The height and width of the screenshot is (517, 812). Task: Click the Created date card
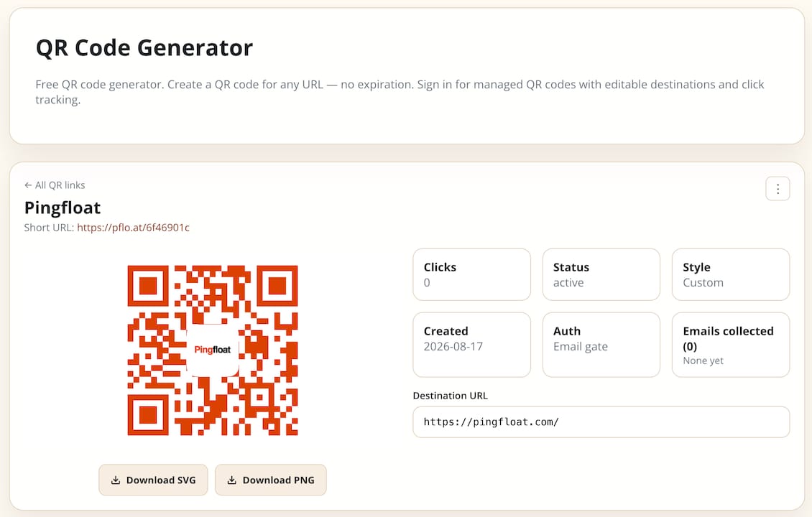click(x=472, y=345)
